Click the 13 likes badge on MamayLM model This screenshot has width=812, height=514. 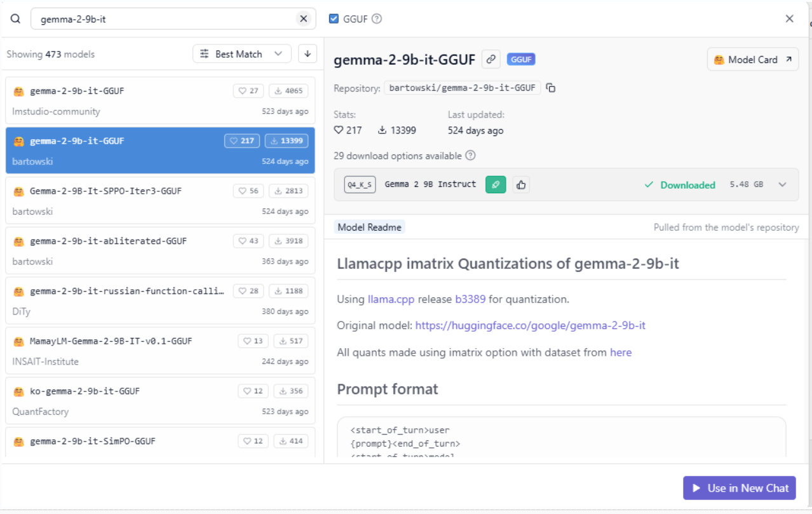253,341
